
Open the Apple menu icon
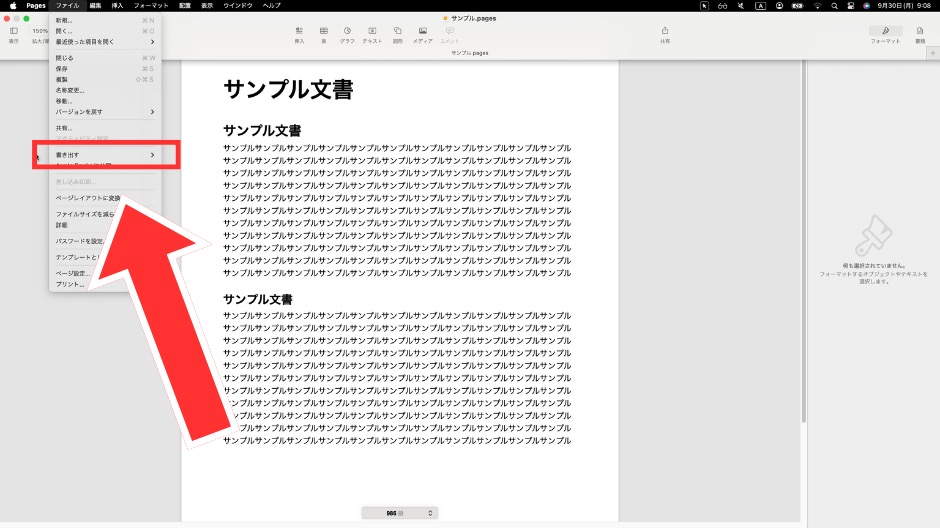[13, 5]
